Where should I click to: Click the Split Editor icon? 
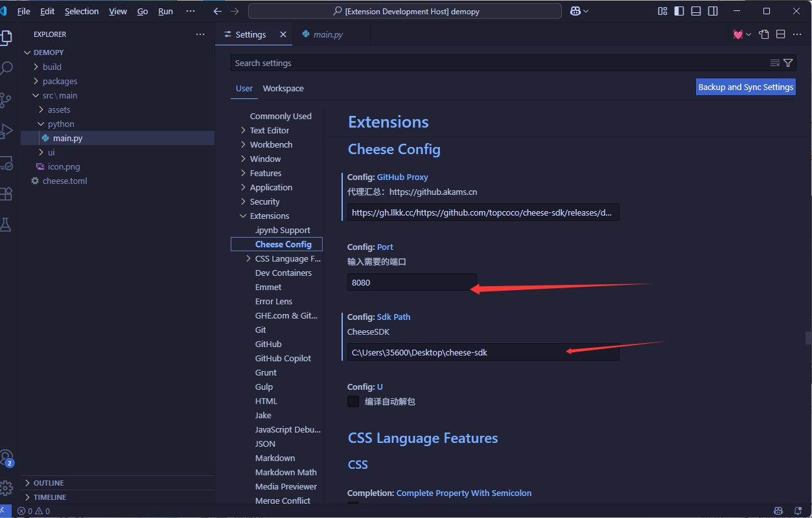tap(781, 34)
